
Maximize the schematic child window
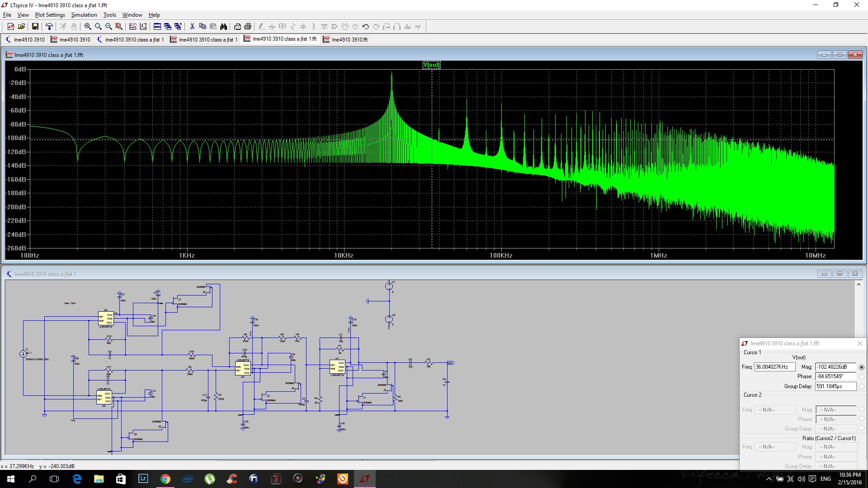coord(840,274)
